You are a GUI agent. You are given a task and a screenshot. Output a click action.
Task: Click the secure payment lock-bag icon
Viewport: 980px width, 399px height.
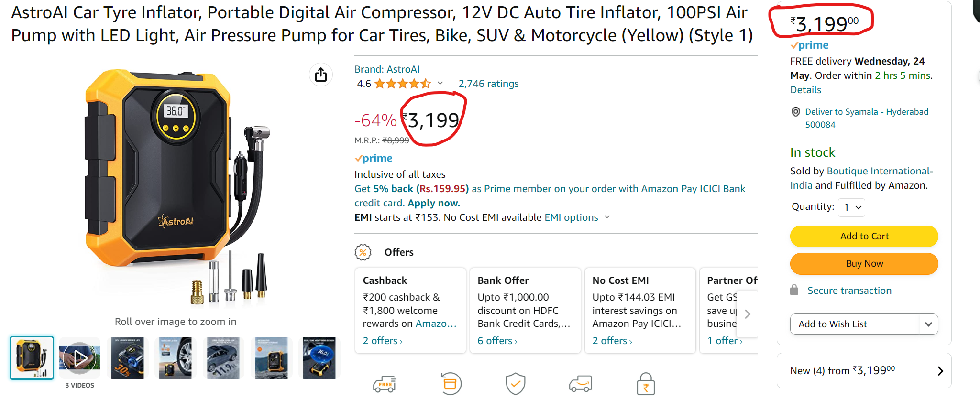click(646, 384)
